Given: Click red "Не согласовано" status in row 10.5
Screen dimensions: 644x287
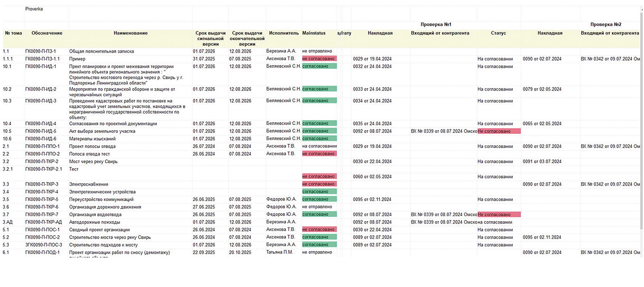Looking at the screenshot, I should coord(499,131).
